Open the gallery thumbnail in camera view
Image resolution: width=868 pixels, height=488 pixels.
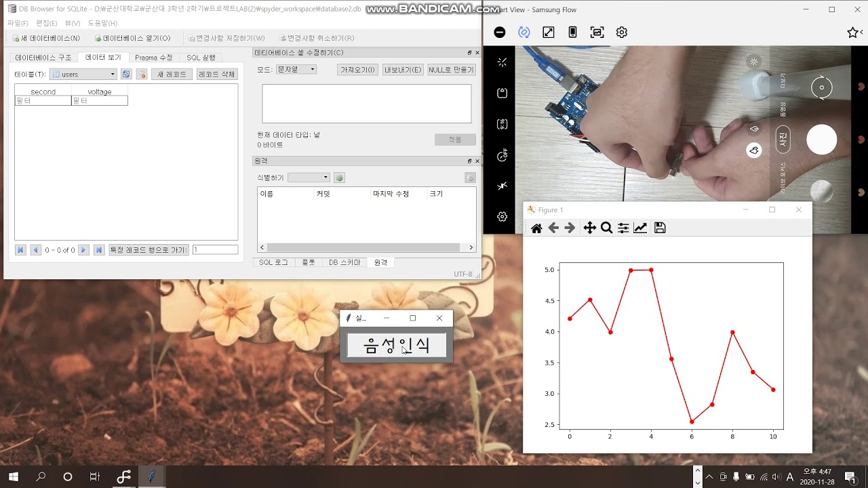pyautogui.click(x=821, y=192)
